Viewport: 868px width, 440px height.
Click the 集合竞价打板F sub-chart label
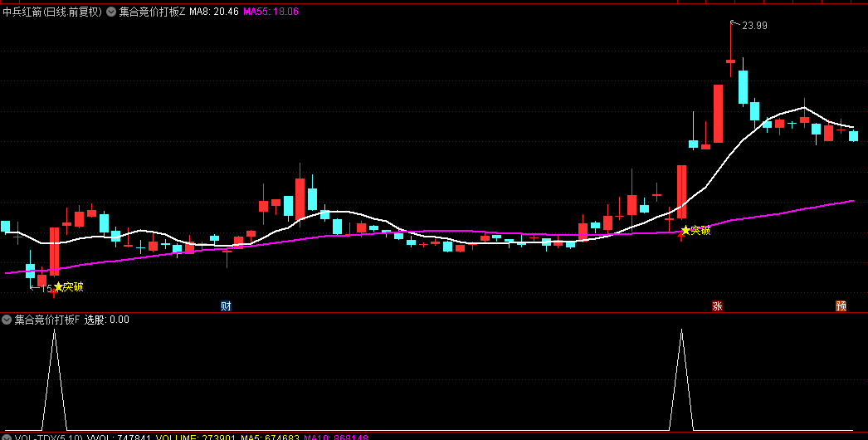click(47, 320)
